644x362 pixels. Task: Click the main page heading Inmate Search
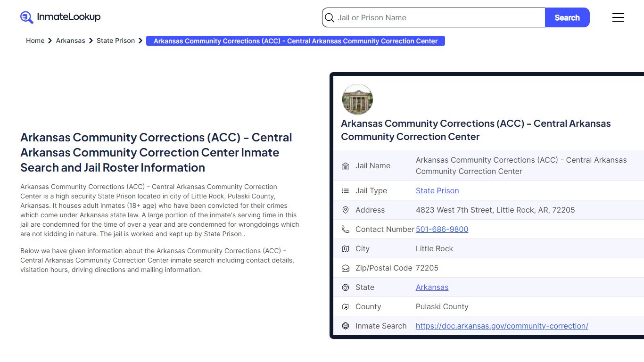click(156, 153)
